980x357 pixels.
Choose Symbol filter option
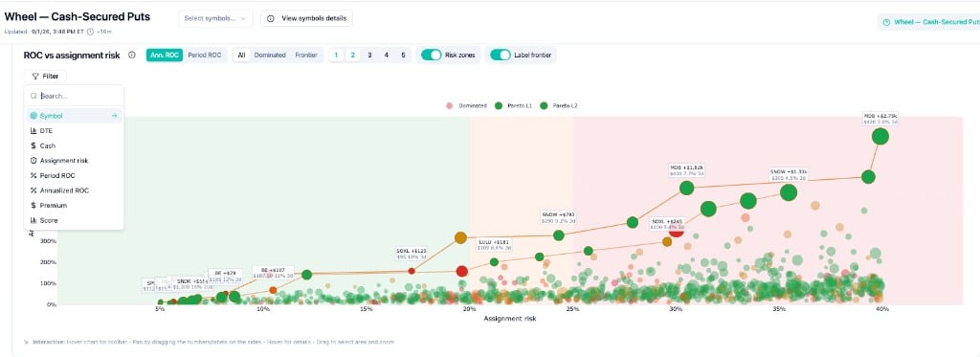pos(74,116)
